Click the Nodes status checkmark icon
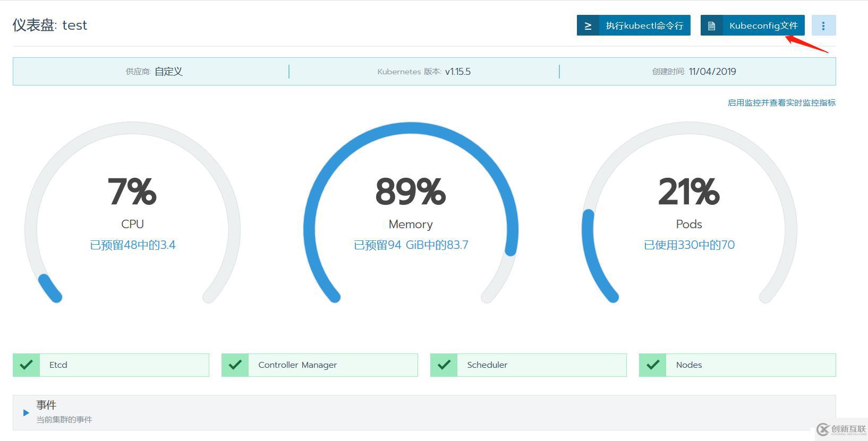This screenshot has width=868, height=441. pyautogui.click(x=653, y=365)
